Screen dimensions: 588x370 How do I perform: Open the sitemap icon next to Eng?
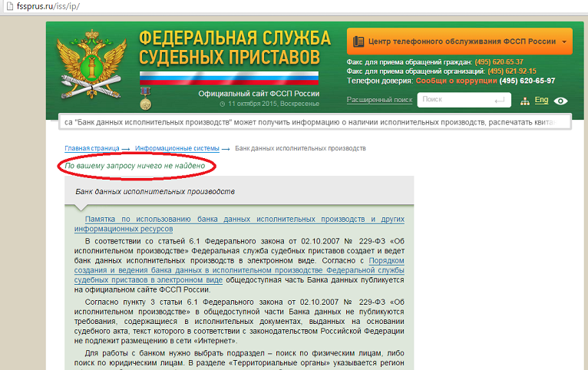point(525,101)
